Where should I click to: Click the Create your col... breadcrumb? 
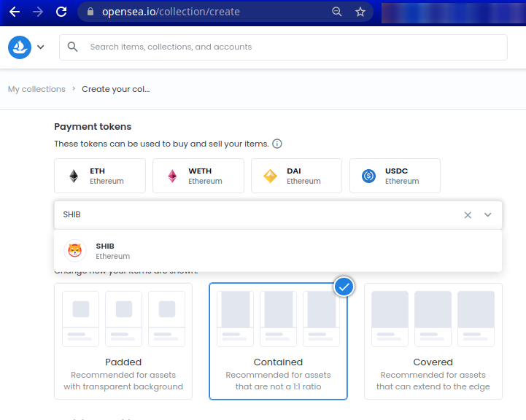point(116,89)
